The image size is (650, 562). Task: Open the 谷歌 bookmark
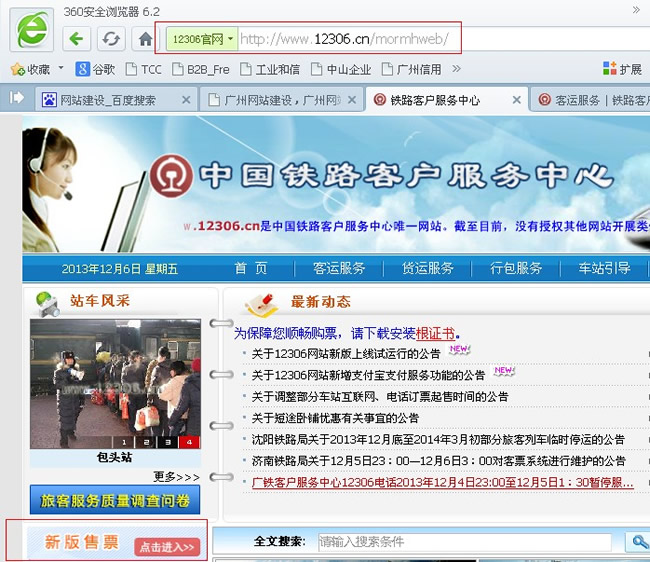(x=95, y=69)
